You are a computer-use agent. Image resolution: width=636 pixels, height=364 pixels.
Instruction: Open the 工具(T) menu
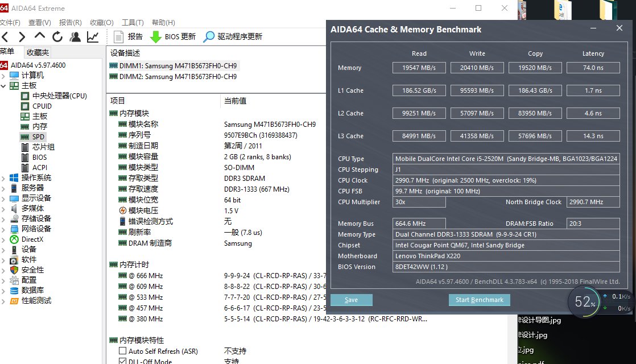(x=133, y=23)
